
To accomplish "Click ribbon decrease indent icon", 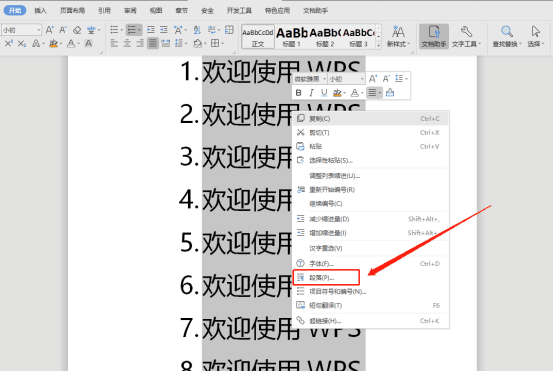I will tap(151, 30).
